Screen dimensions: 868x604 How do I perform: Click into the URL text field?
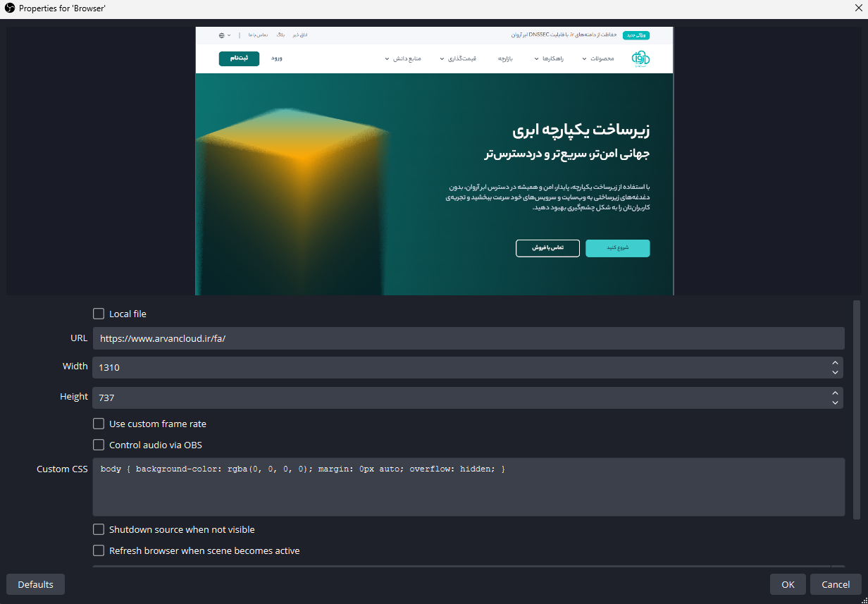(x=468, y=338)
